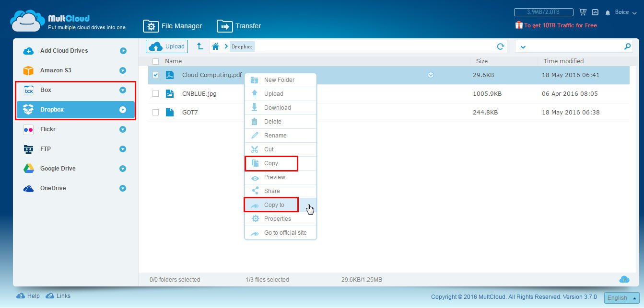Expand the Amazon S3 dropdown arrow
Screen dimensions: 644x308
tap(123, 70)
